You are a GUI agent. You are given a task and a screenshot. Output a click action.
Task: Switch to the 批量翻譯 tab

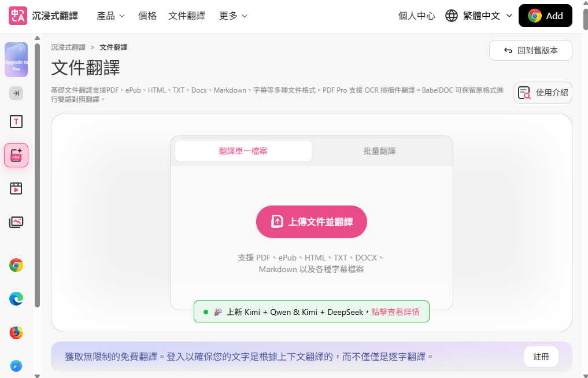(379, 150)
